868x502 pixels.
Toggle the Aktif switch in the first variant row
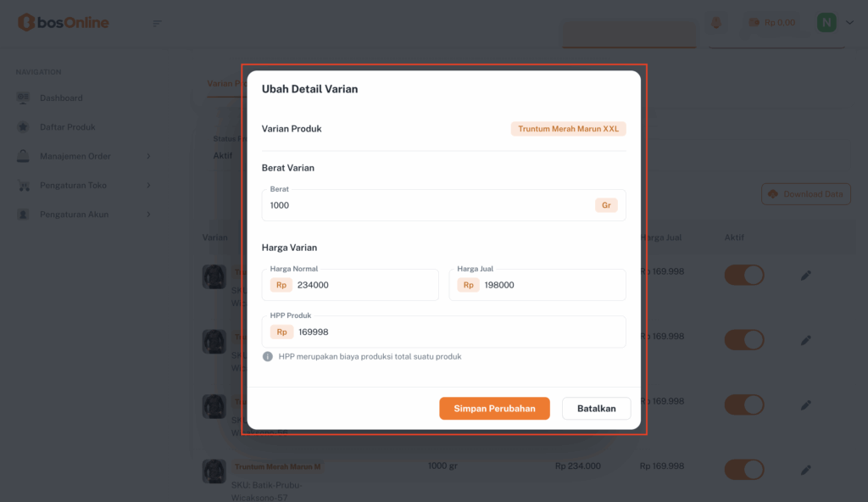coord(743,276)
